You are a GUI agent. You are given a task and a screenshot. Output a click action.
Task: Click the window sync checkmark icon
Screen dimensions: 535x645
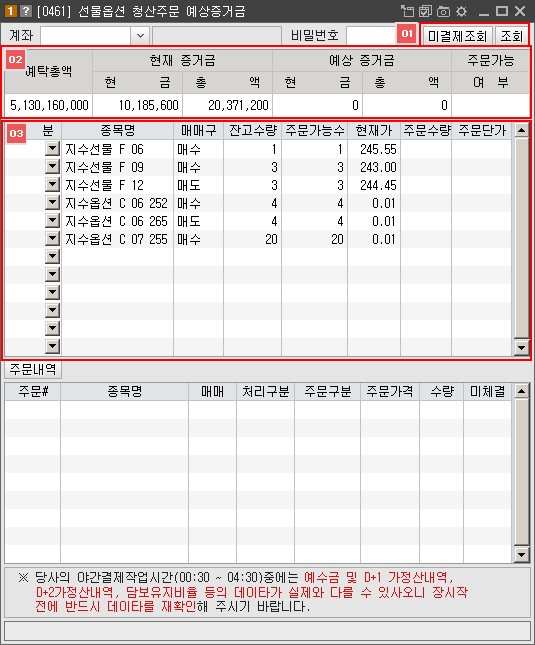(425, 11)
